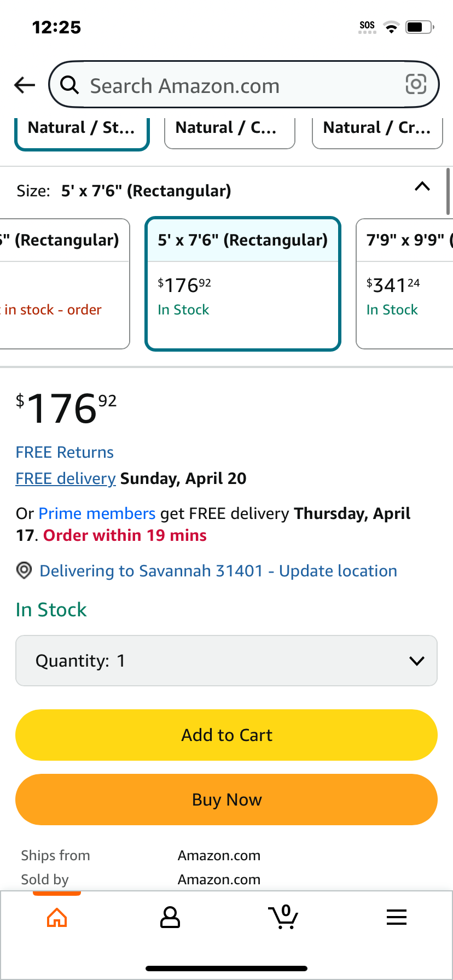The image size is (453, 980).
Task: Go to Home tab icon
Action: (x=57, y=917)
